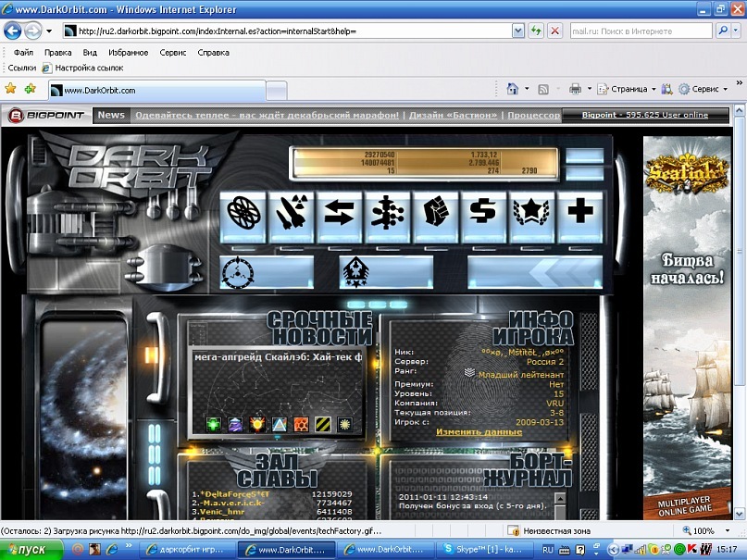
Task: Click the galaxy gate spiral icon
Action: pos(244,213)
